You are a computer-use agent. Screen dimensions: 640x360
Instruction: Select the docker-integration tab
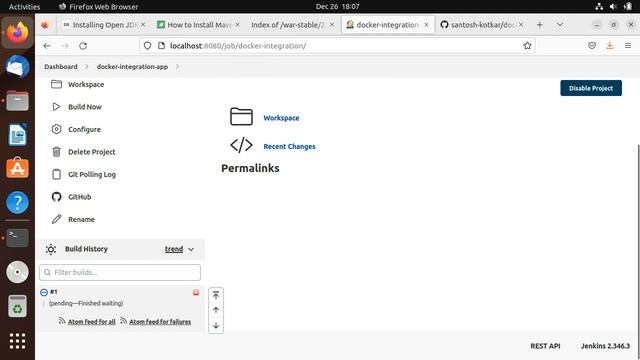coord(387,25)
